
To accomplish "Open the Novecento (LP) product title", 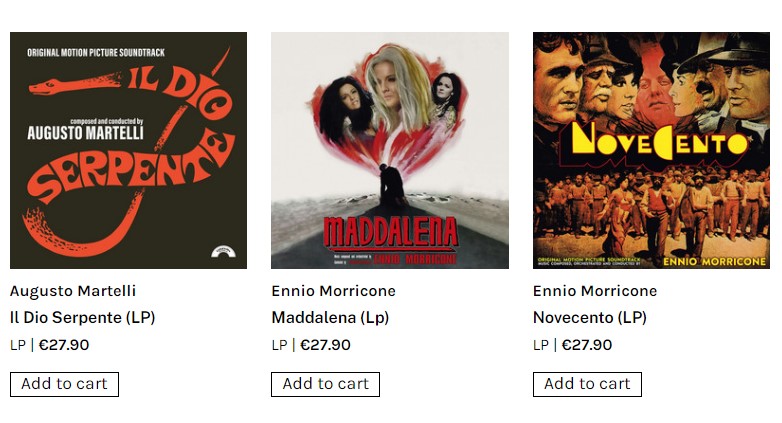I will 590,317.
